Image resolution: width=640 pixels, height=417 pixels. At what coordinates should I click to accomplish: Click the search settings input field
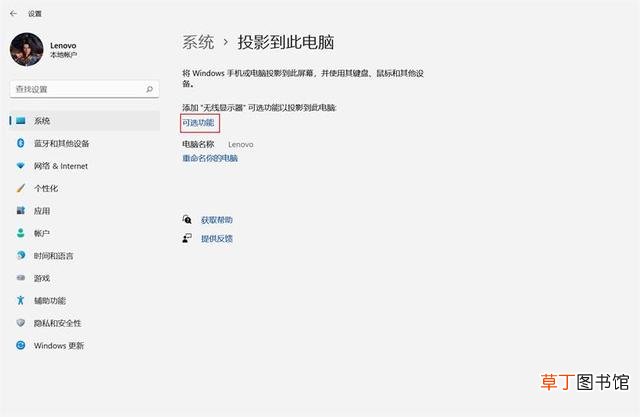point(84,89)
